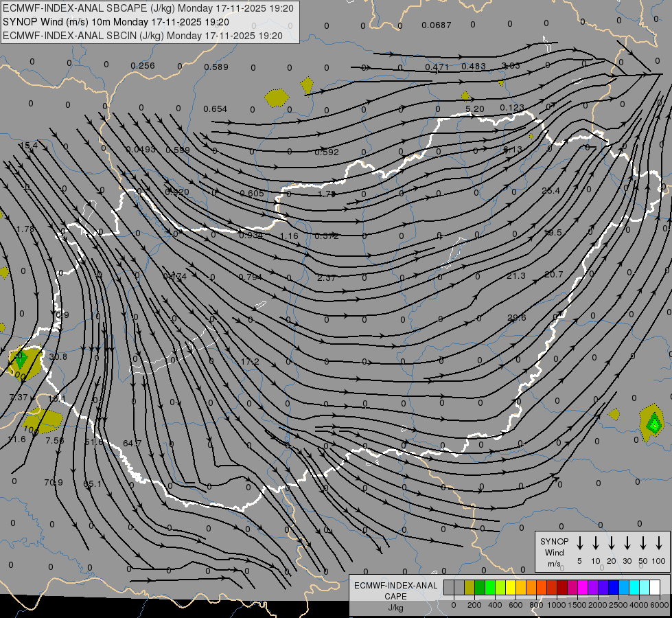Click the ECMWF-INDEX-ANAL CAPE legend label
The height and width of the screenshot is (618, 672).
coord(395,591)
